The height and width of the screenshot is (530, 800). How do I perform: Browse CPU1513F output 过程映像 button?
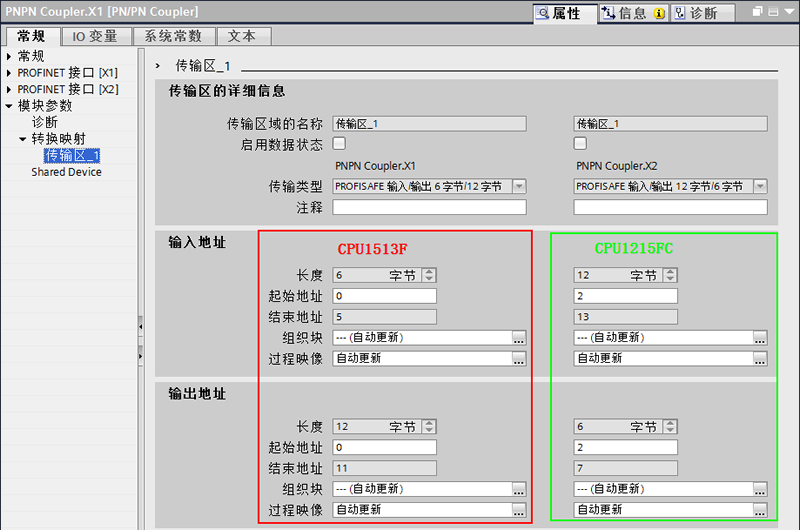[519, 510]
